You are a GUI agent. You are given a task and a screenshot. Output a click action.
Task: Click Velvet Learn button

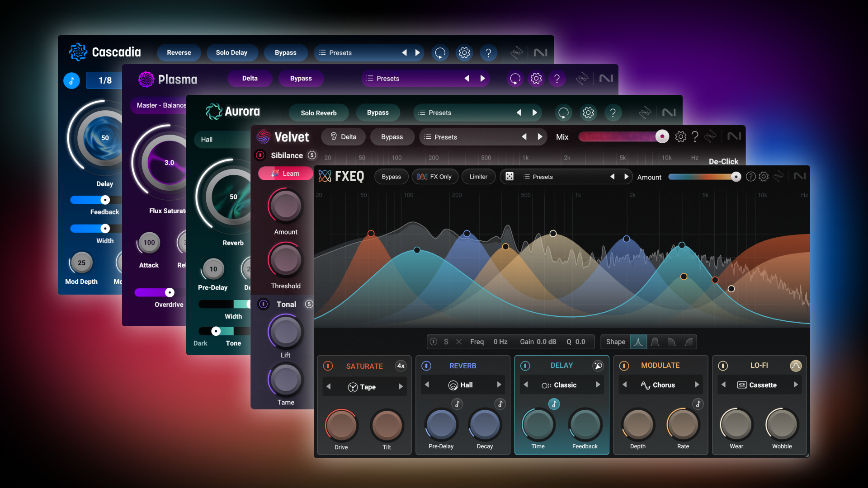tap(286, 174)
